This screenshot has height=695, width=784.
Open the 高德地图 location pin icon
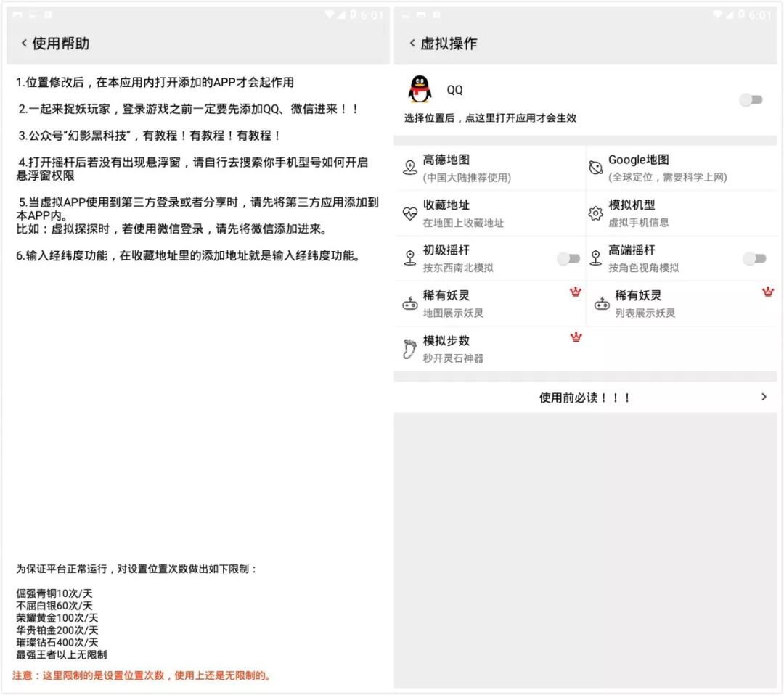click(410, 168)
